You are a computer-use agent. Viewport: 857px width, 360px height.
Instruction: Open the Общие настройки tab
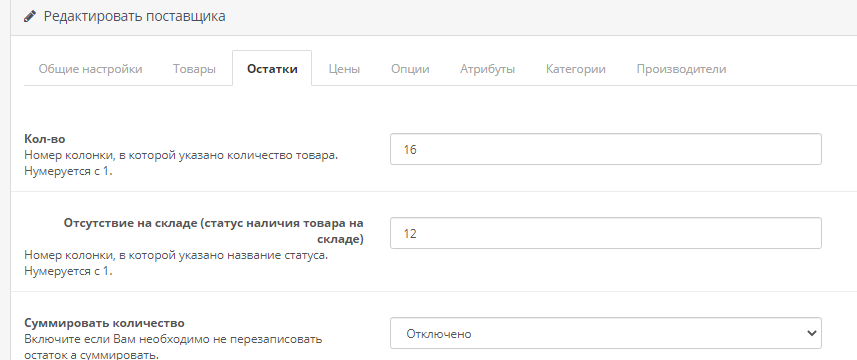[x=90, y=69]
